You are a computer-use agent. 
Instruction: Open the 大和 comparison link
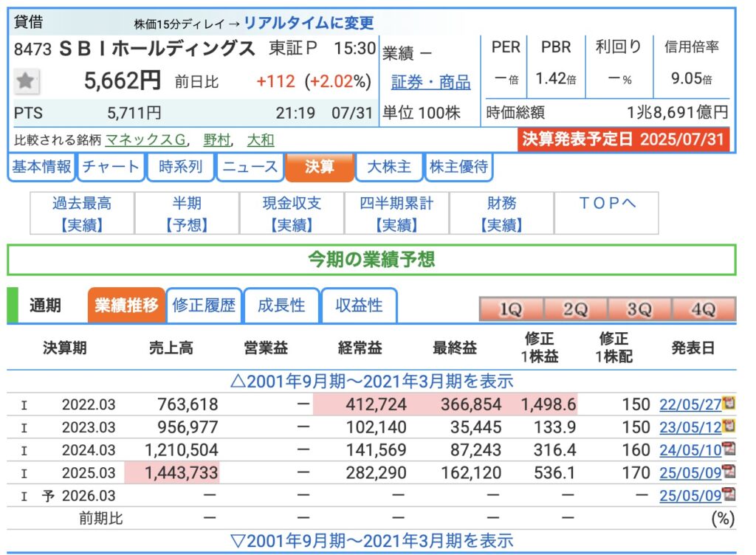pos(261,139)
